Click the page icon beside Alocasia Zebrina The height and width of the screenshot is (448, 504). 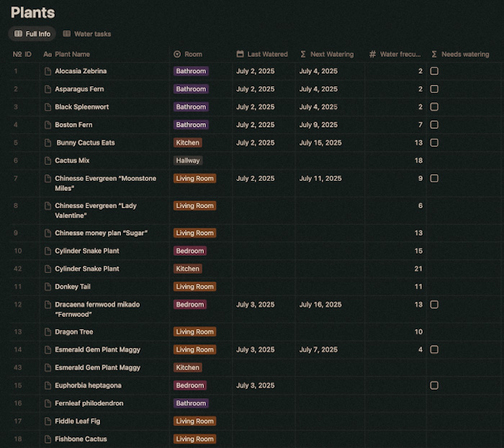[48, 71]
